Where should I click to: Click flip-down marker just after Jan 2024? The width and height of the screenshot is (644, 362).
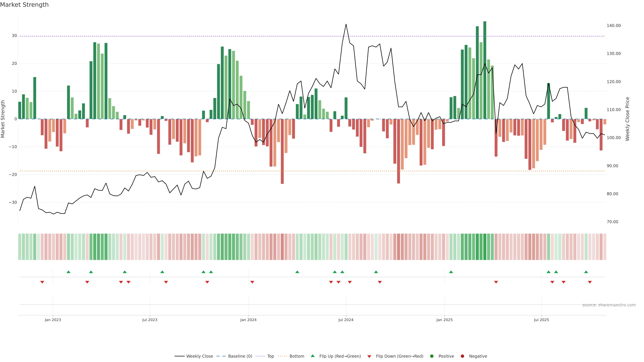252,282
